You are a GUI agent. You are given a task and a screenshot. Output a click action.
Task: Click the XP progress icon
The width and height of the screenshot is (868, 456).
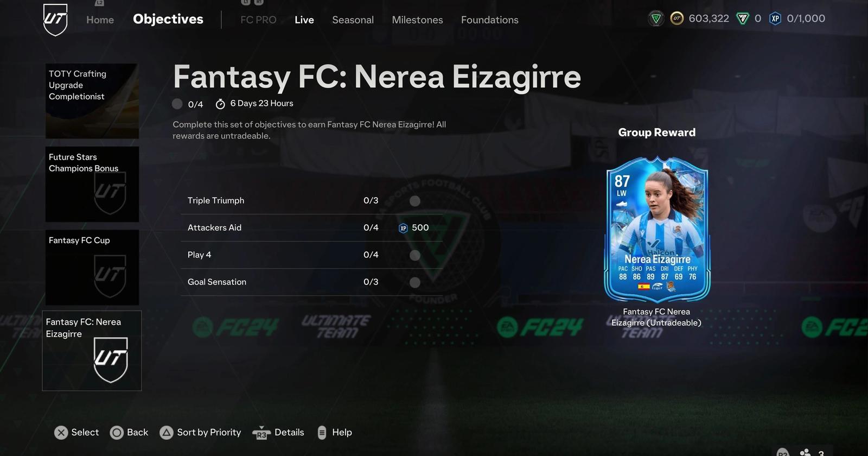click(775, 18)
